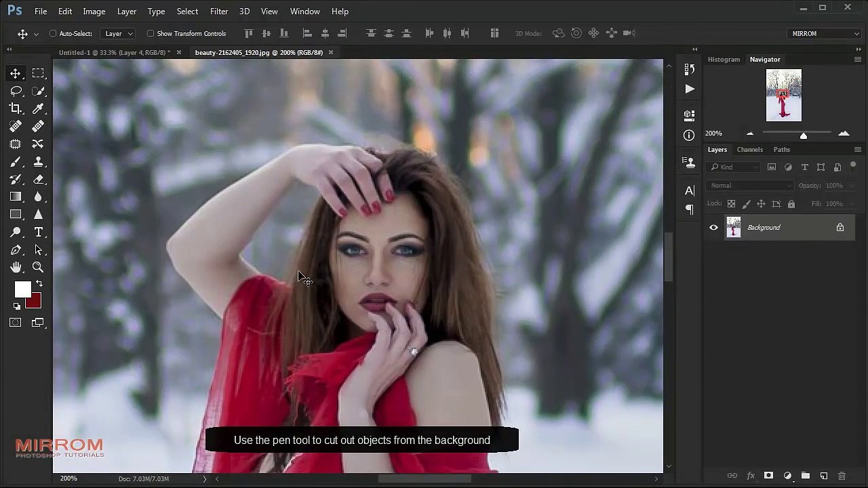Screen dimensions: 868x488
Task: Toggle layer filtering on/off switch
Action: (x=853, y=165)
